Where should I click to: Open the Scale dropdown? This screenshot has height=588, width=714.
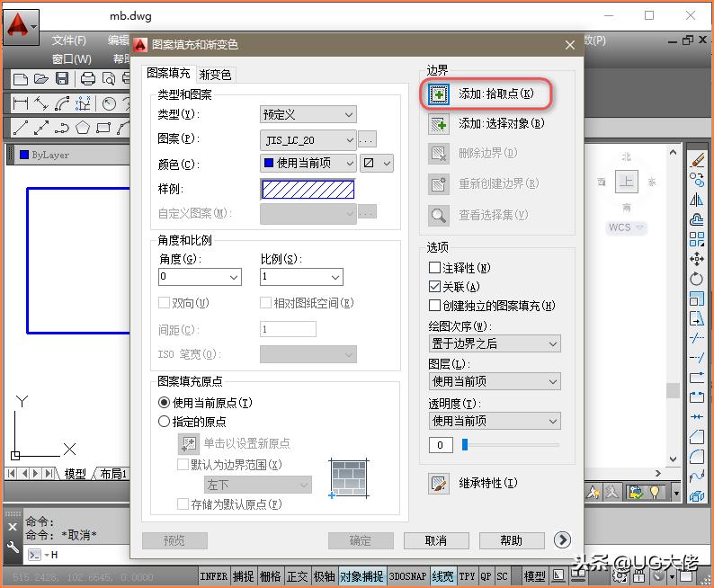coord(301,277)
